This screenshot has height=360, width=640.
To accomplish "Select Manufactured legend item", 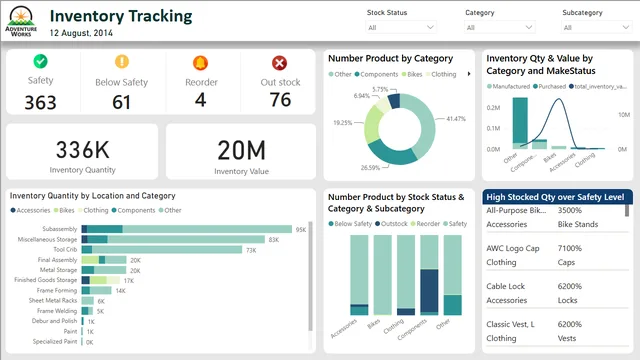I will [x=508, y=86].
